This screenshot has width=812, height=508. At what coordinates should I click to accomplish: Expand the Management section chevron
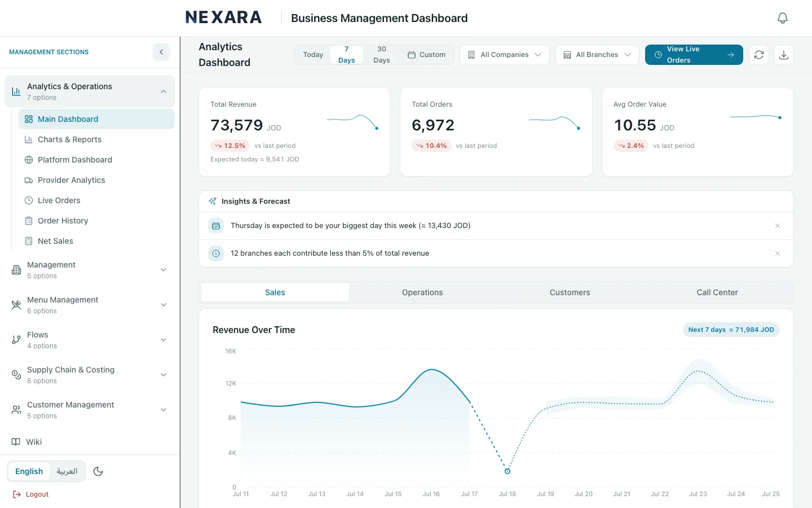(164, 270)
